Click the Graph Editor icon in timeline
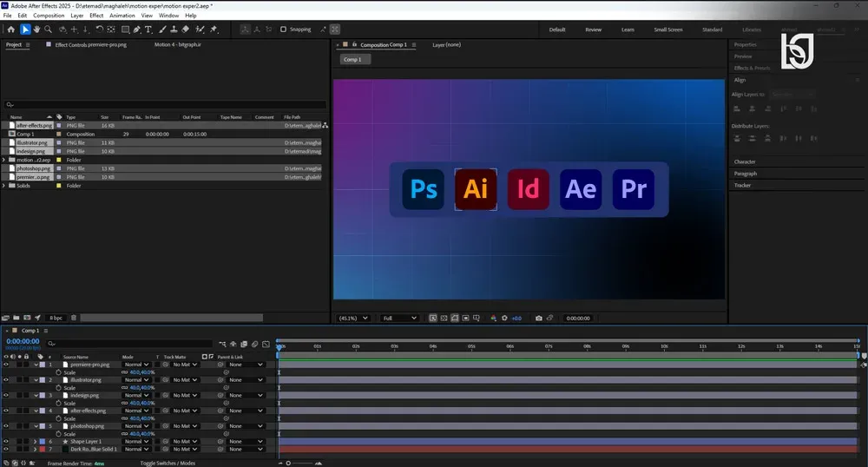Screen dimensions: 868x467 pyautogui.click(x=266, y=344)
